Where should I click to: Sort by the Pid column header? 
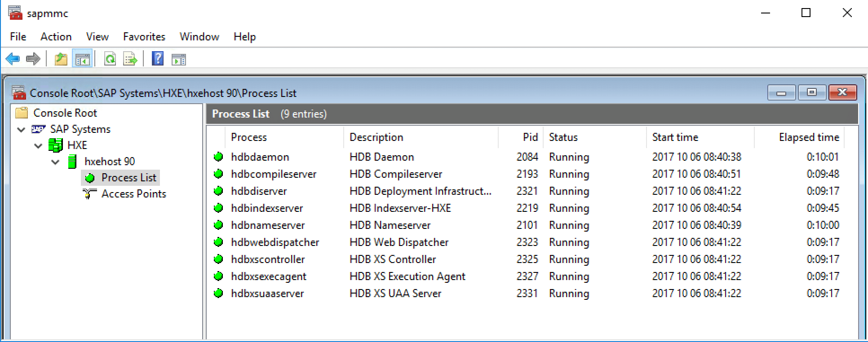tap(530, 137)
